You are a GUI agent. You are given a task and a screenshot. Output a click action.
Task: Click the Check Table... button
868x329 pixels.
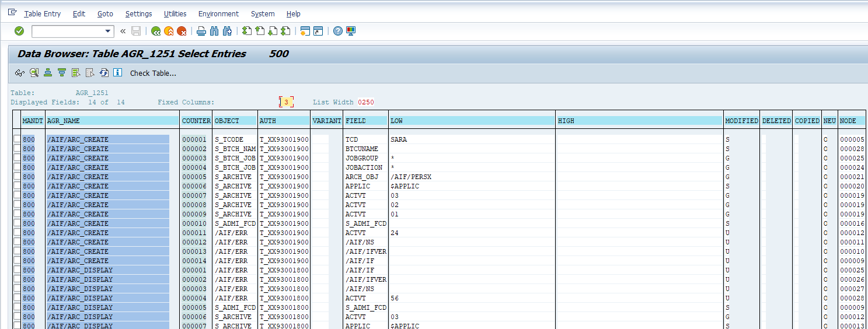coord(153,73)
